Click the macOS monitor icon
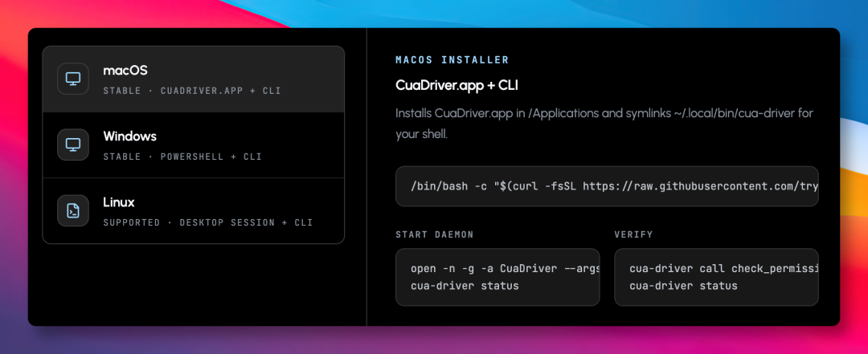 pos(73,79)
